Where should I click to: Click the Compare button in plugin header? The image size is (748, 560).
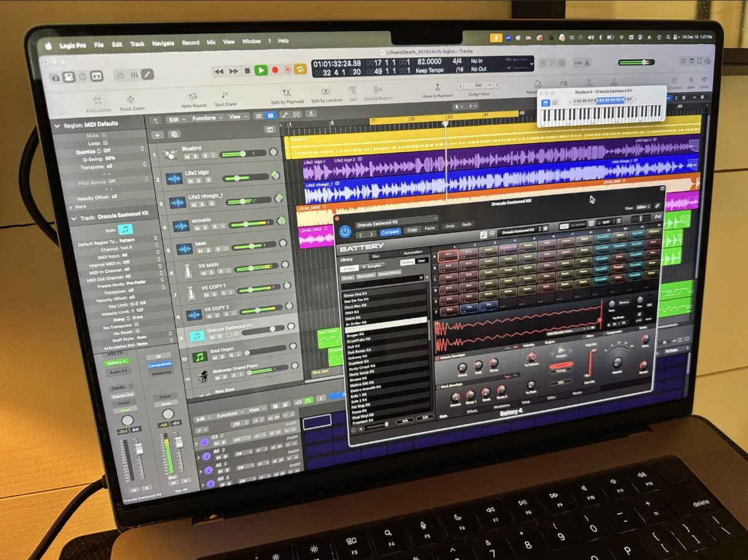(390, 231)
